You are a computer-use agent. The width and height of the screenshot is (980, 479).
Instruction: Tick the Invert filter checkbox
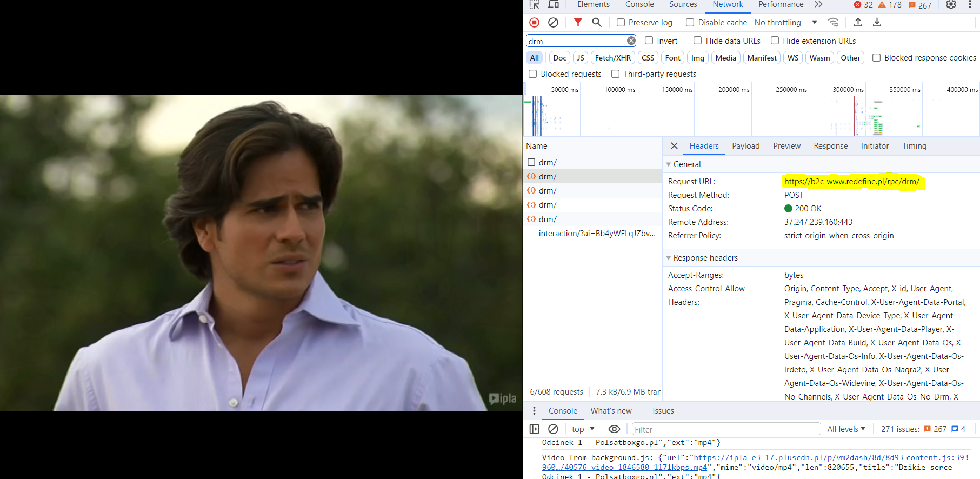pyautogui.click(x=649, y=41)
